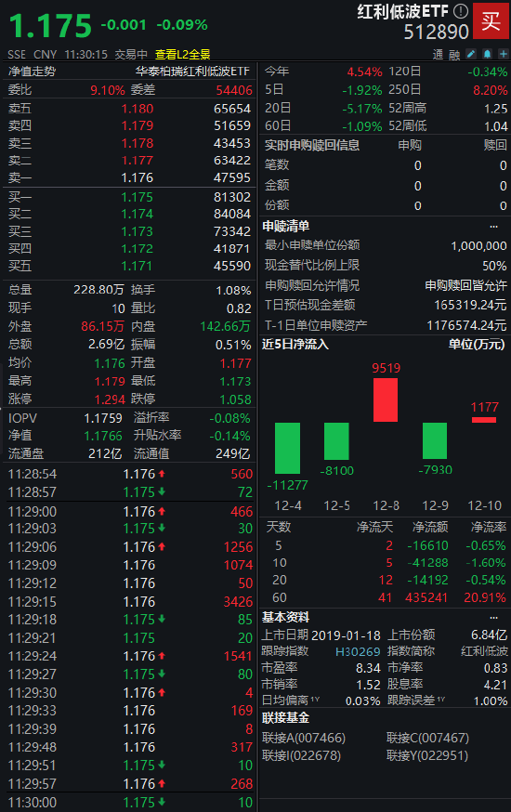Click the pencil note icon
The height and width of the screenshot is (812, 511).
(x=471, y=54)
